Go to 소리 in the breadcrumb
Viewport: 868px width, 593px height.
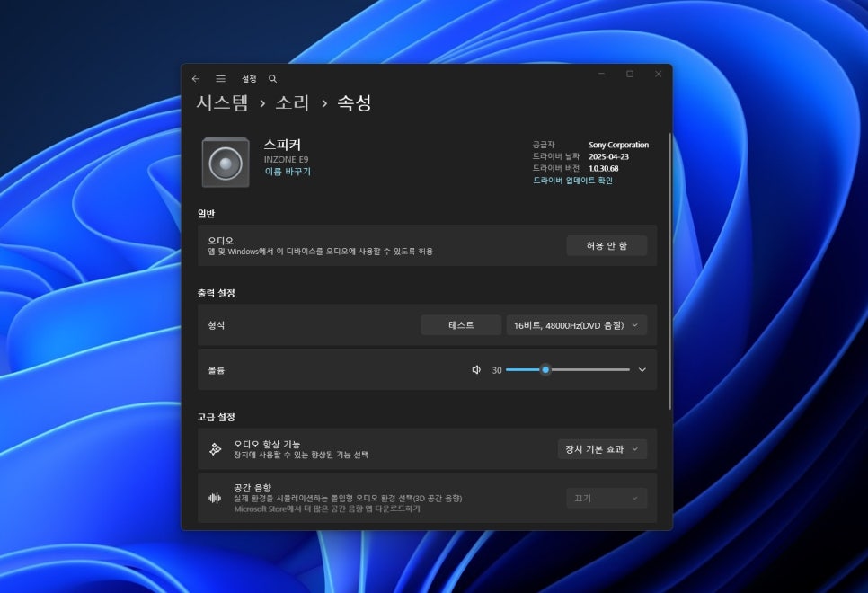(292, 103)
